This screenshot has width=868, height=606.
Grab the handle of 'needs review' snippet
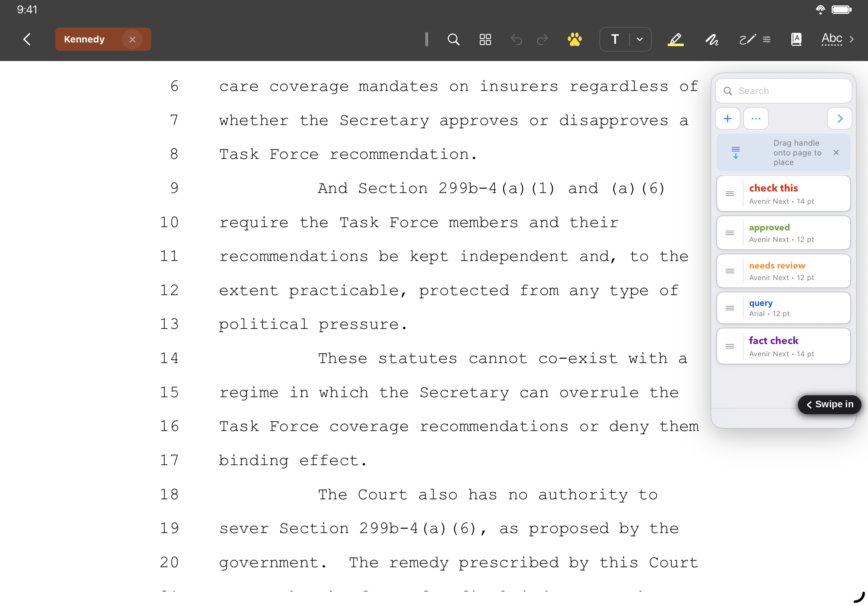pos(730,271)
